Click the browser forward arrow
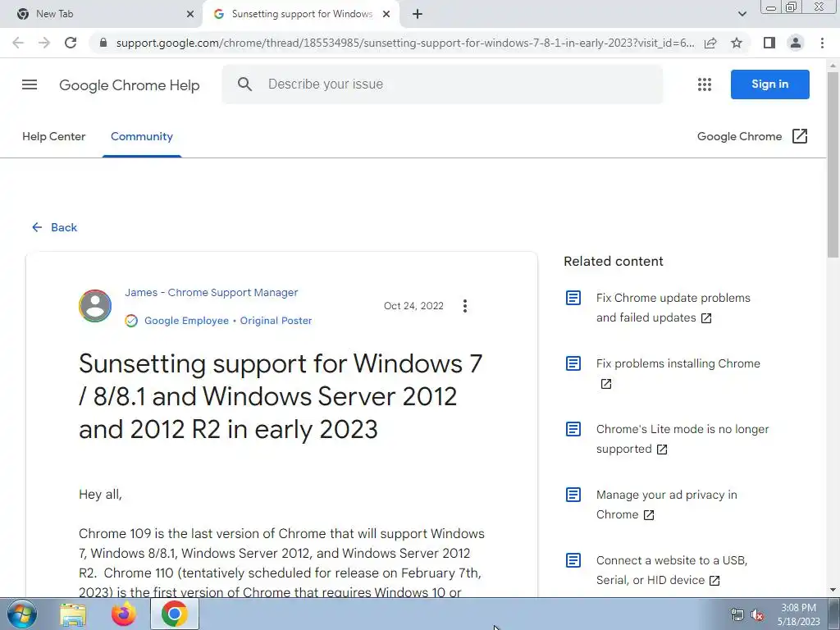The image size is (840, 630). [44, 43]
